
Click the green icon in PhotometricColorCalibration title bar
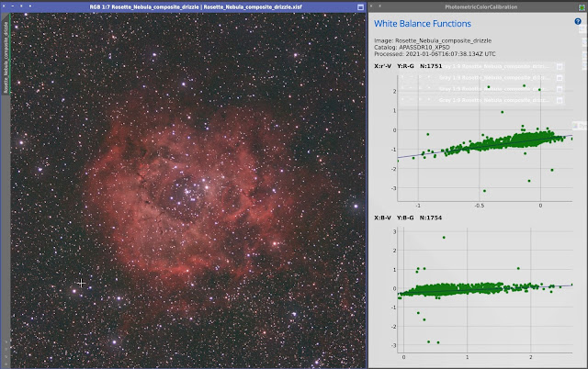pos(582,7)
